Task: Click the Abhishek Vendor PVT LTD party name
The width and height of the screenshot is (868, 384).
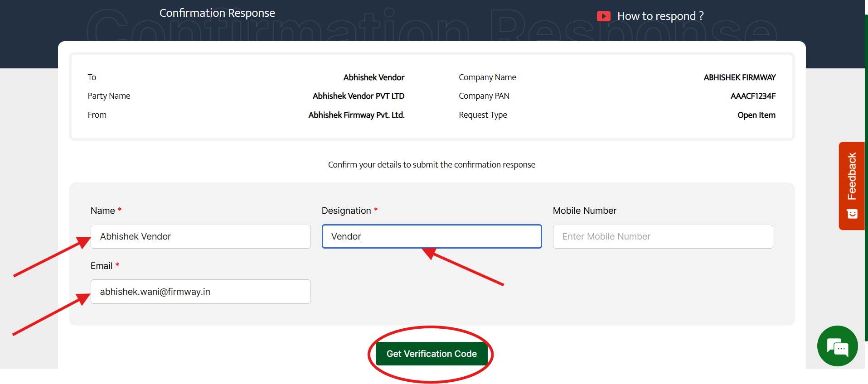Action: point(358,96)
